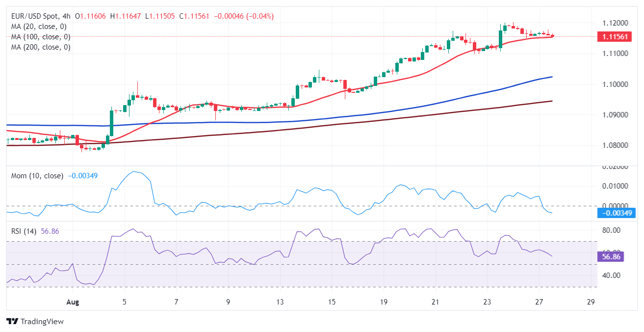
Task: Click the 80.00 RSI scale label
Action: 612,230
